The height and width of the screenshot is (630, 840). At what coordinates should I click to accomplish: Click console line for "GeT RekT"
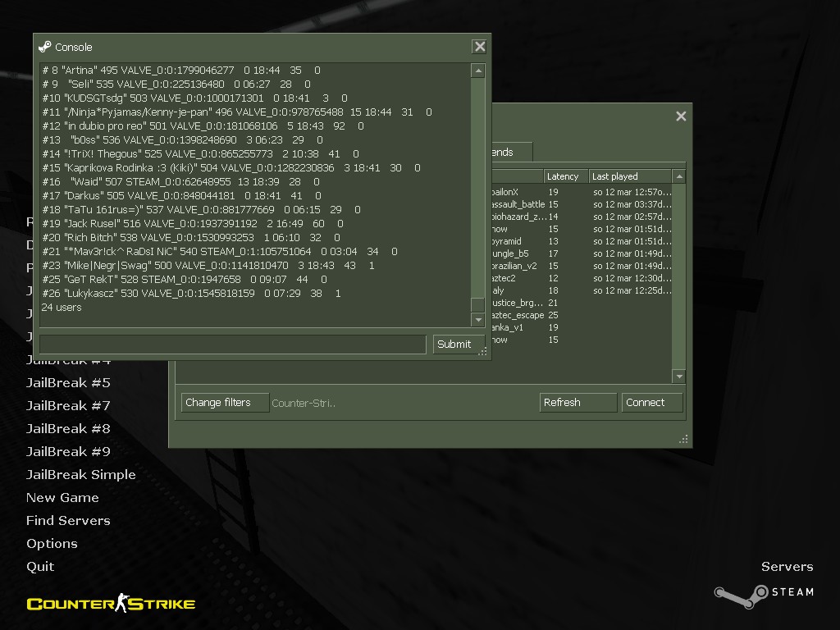(185, 279)
